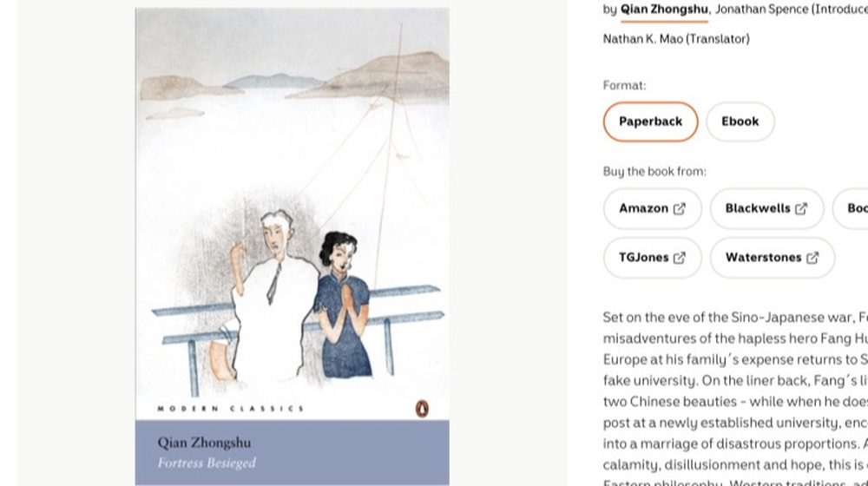Click the Modern Classics text on the cover
The height and width of the screenshot is (486, 868).
(x=231, y=409)
